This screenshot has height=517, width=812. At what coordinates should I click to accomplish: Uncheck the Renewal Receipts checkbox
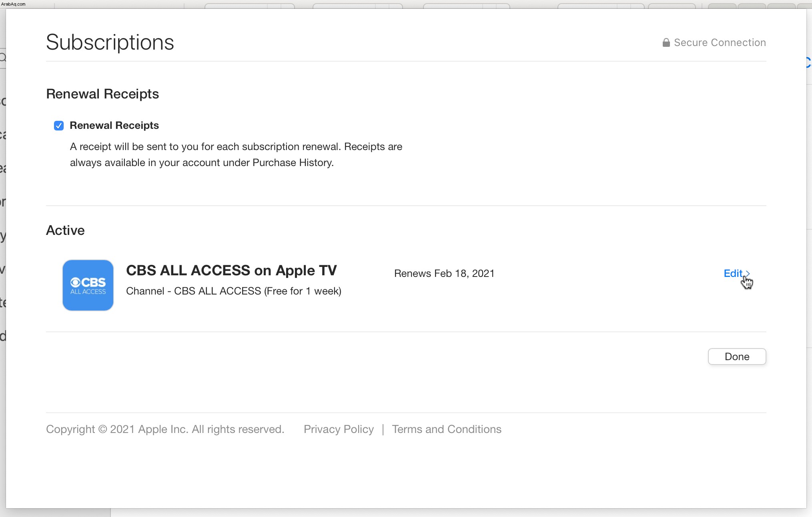[59, 126]
